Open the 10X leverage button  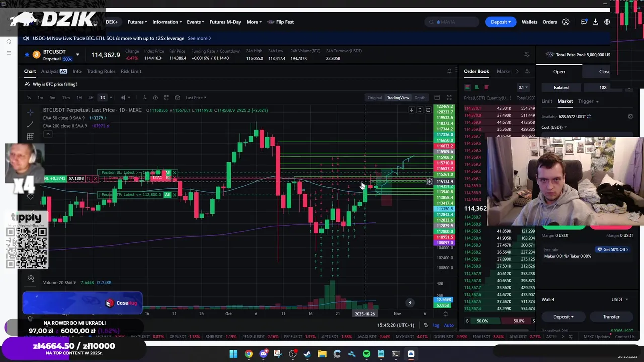point(603,87)
